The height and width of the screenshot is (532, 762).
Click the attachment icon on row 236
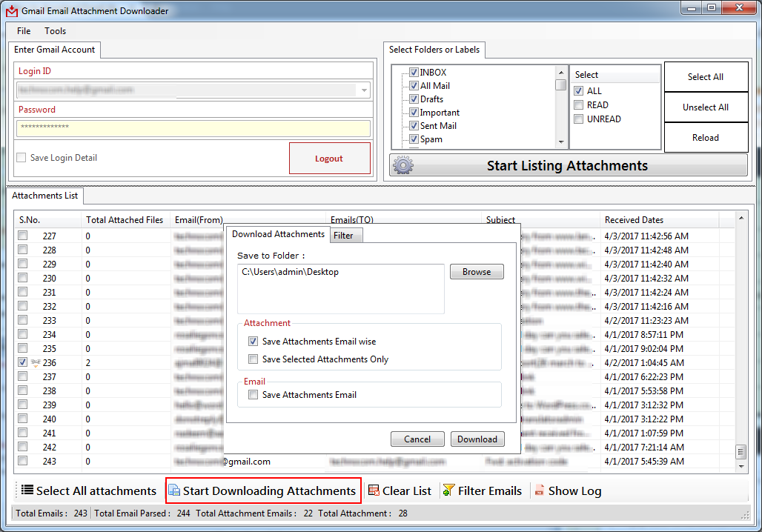(x=36, y=362)
